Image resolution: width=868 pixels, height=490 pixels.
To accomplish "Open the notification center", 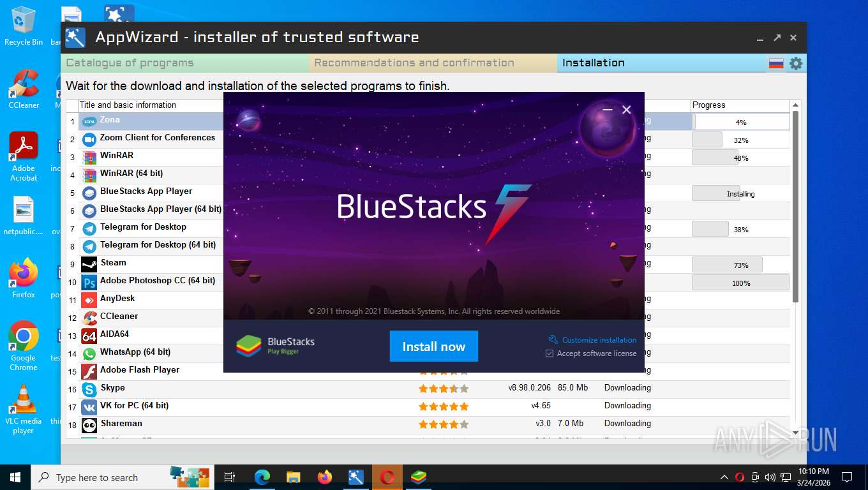I will tap(846, 477).
